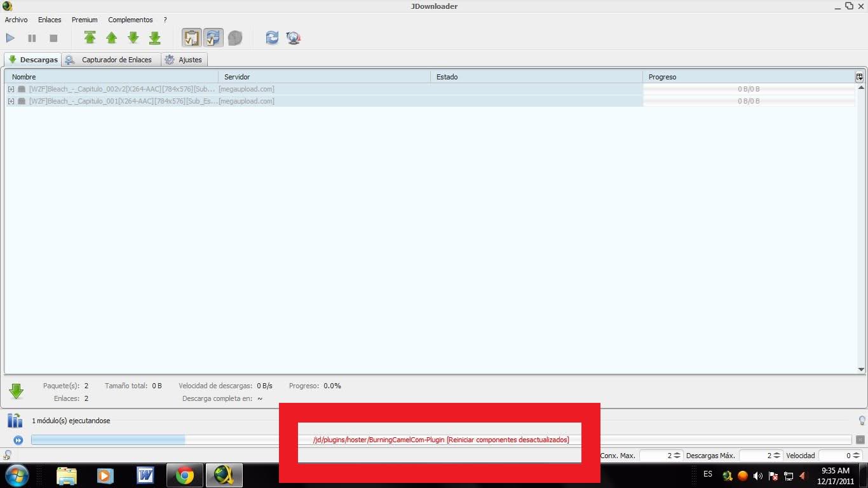The height and width of the screenshot is (488, 868).
Task: Start downloads with the play button
Action: [x=10, y=38]
